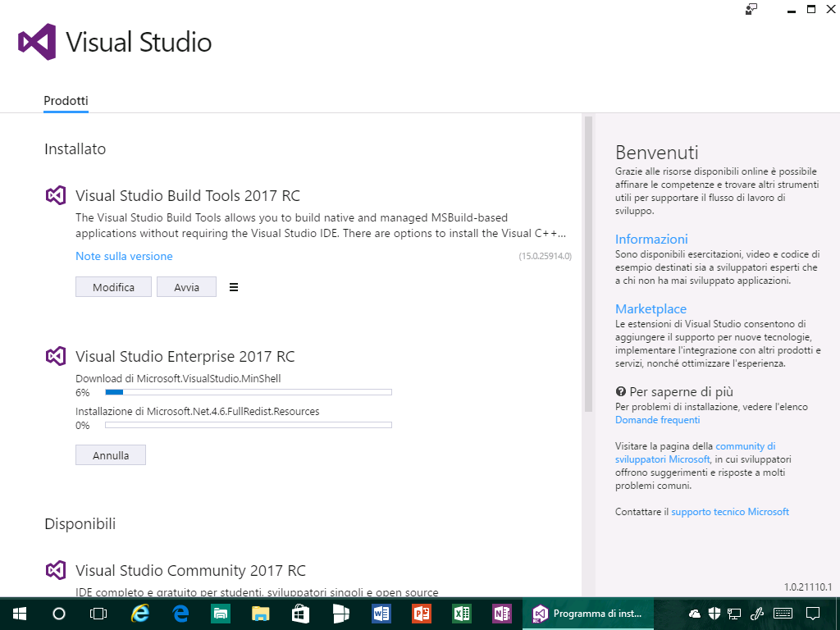
Task: Open the Action Center notifications icon
Action: coord(813,614)
